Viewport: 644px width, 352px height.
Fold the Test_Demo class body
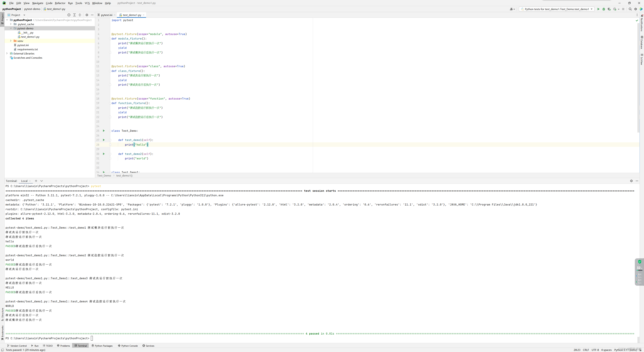click(x=110, y=131)
